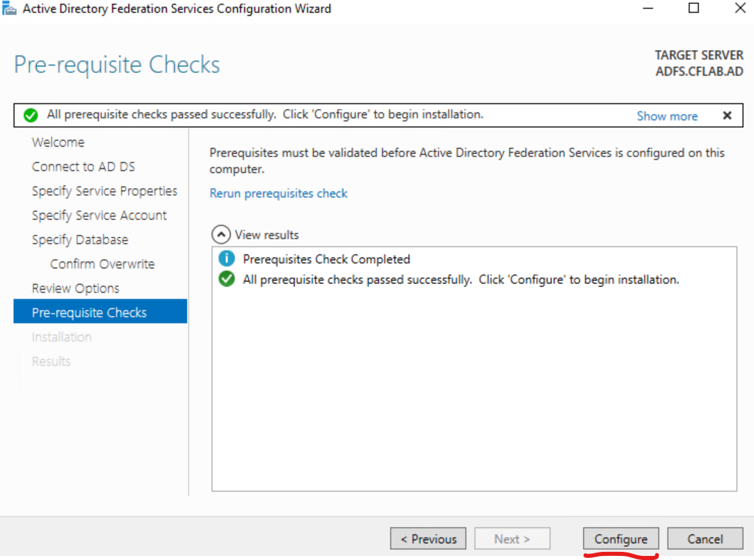The height and width of the screenshot is (560, 754).
Task: Maximize the wizard window
Action: pyautogui.click(x=693, y=8)
